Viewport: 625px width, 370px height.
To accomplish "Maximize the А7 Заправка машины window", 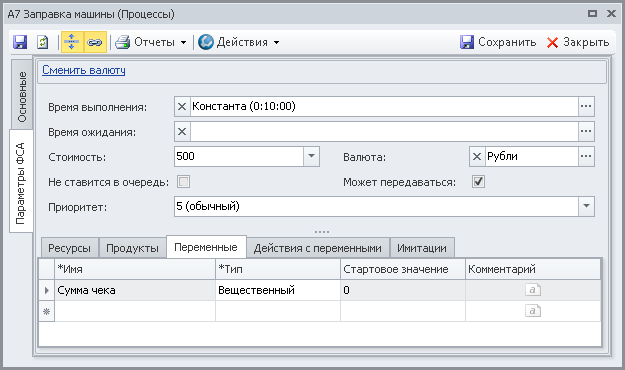I will pyautogui.click(x=593, y=14).
